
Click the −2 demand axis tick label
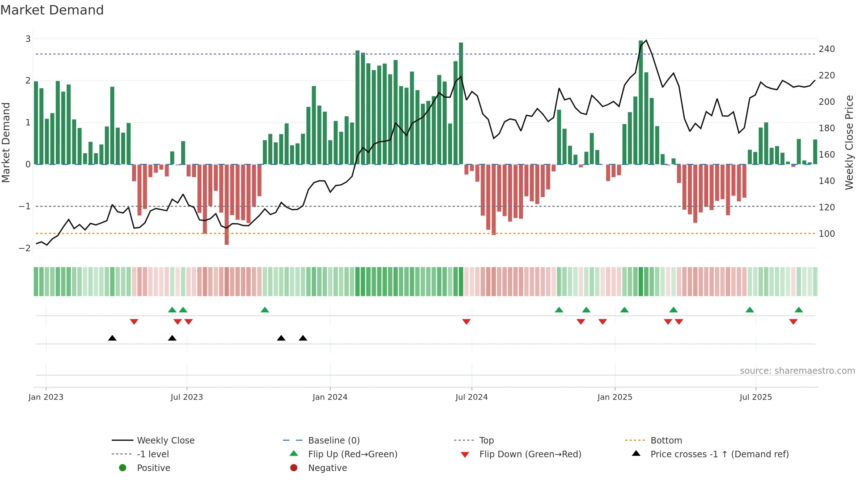25,248
